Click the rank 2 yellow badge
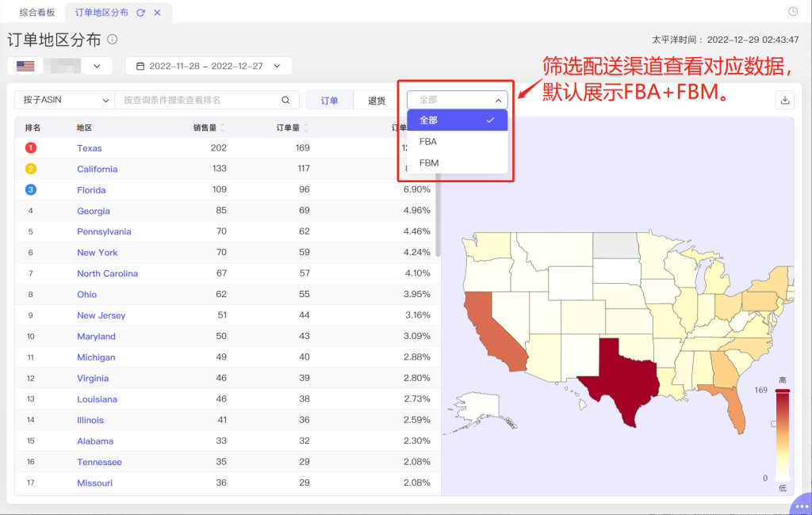Viewport: 812px width, 515px height. point(31,169)
